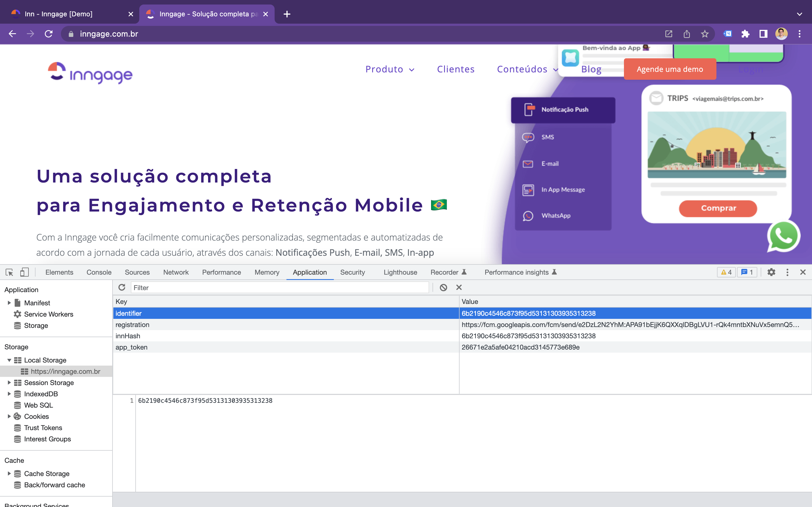Screen dimensions: 812x507
Task: Click the floating WhatsApp chat icon
Action: [784, 236]
